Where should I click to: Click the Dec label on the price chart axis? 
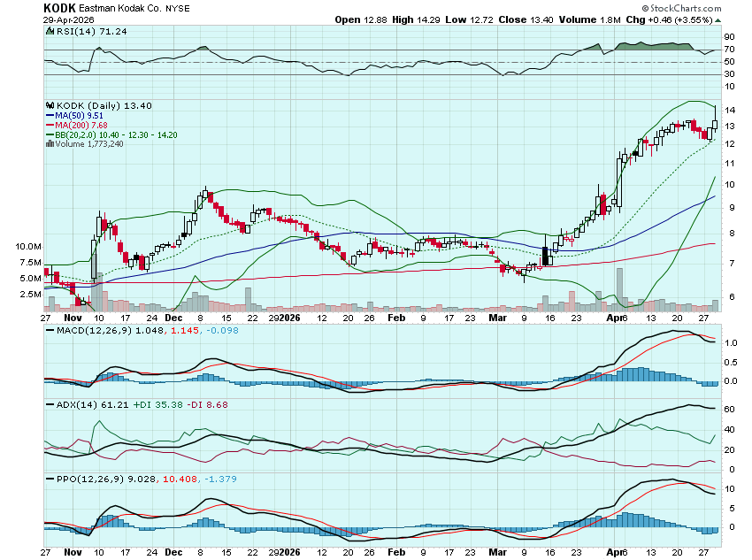click(174, 318)
